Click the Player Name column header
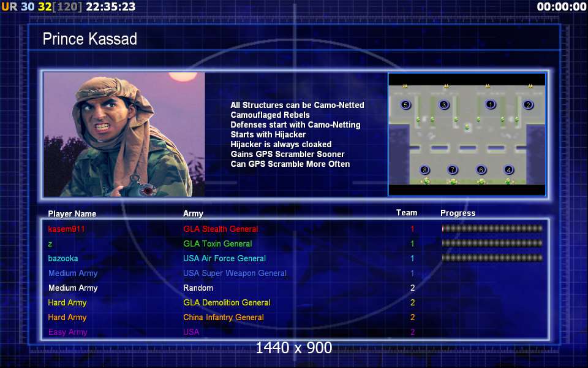The image size is (588, 368). point(72,213)
